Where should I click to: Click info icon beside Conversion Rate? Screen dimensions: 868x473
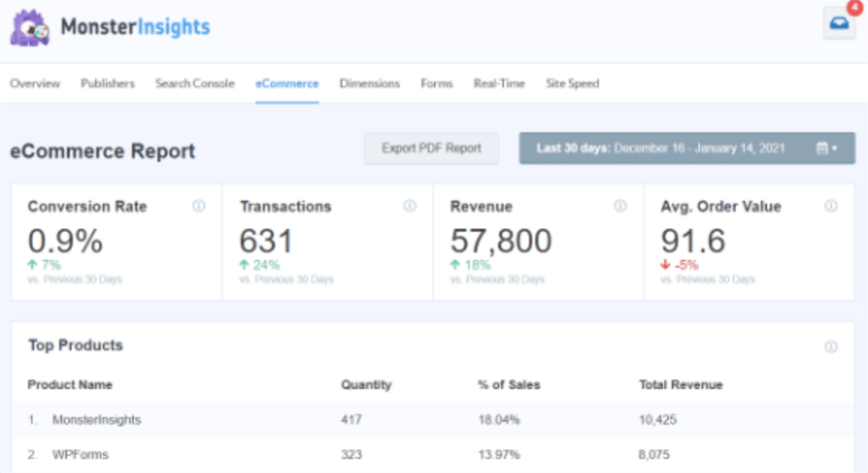point(198,206)
